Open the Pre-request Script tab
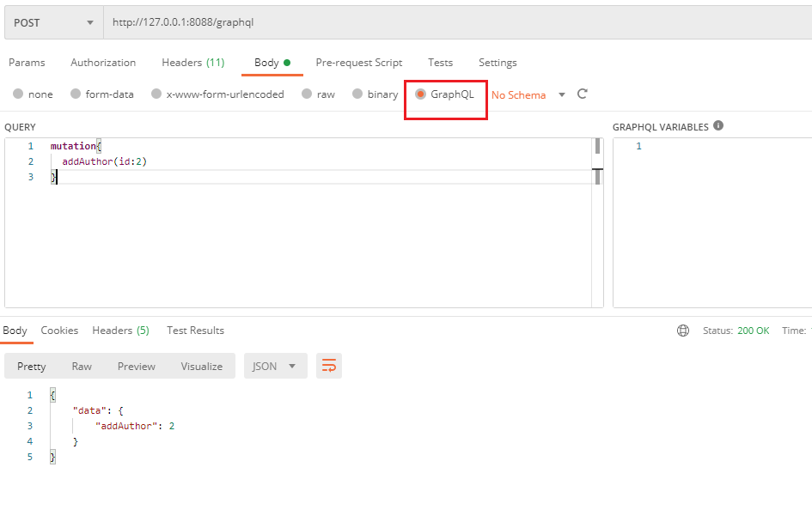The width and height of the screenshot is (812, 522). coord(359,63)
